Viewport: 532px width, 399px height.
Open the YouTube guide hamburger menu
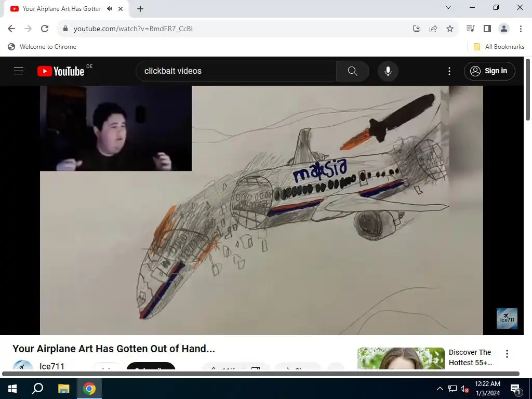pos(19,71)
